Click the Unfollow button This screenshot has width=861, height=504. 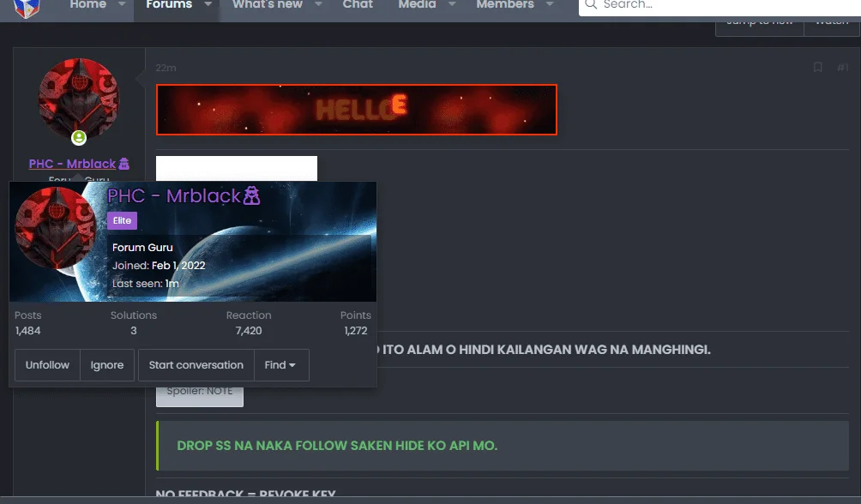tap(47, 365)
